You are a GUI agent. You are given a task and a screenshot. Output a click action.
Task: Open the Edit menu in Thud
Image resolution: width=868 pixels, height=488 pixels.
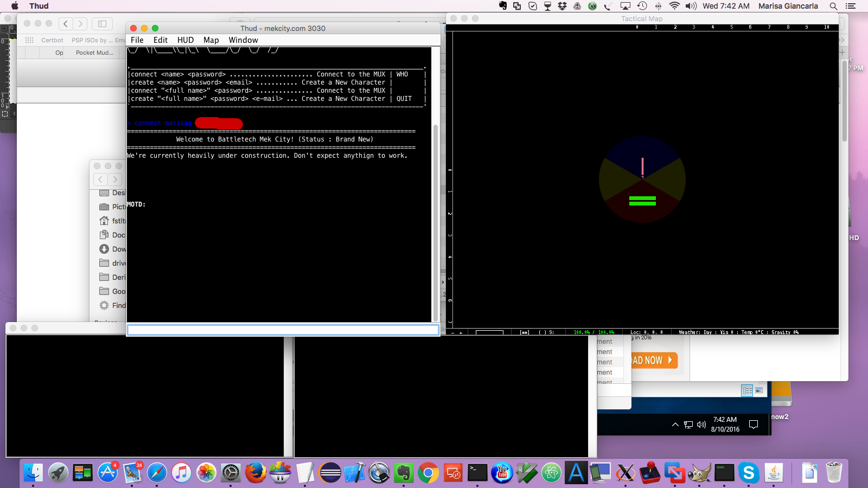pyautogui.click(x=161, y=40)
